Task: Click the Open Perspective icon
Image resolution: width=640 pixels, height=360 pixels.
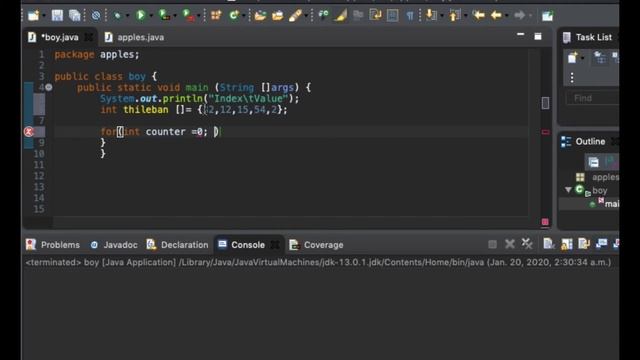Action: tap(547, 16)
